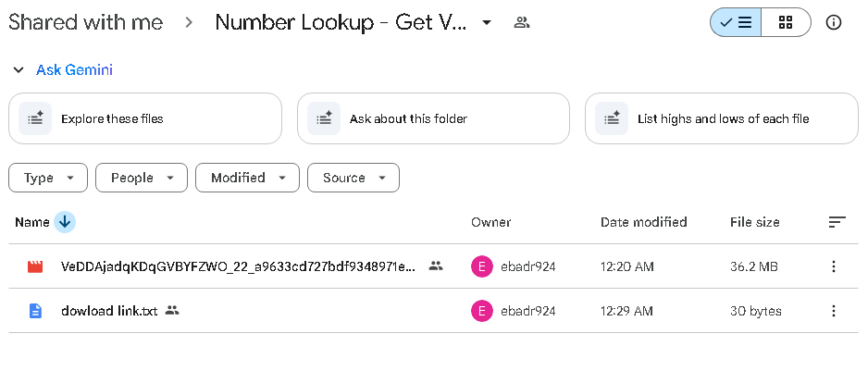This screenshot has height=371, width=868.
Task: Open the folder info details icon
Action: coord(833,23)
